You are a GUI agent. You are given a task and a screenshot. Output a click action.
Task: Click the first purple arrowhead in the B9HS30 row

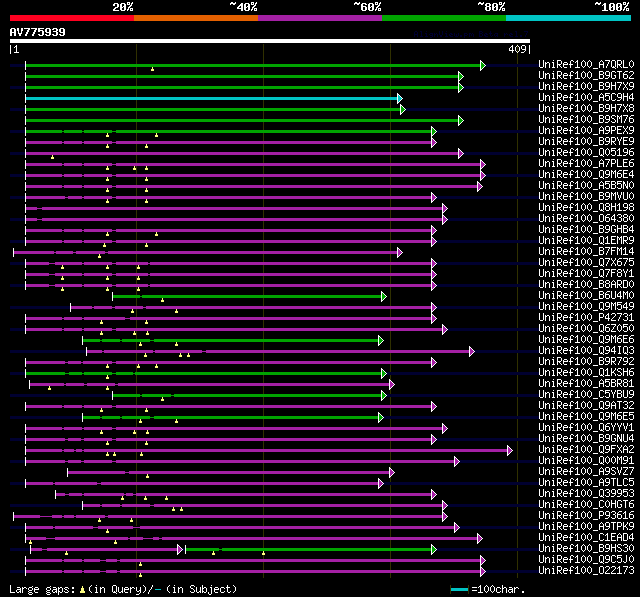point(180,550)
